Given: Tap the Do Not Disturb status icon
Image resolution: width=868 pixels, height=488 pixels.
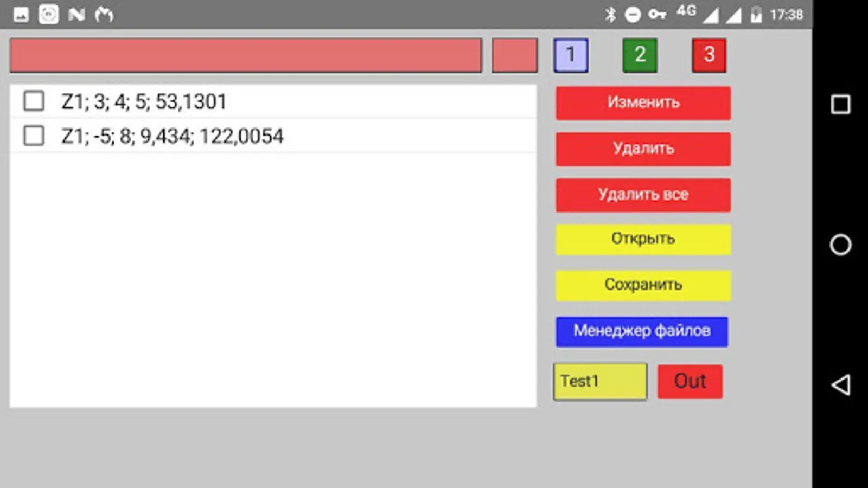Looking at the screenshot, I should click(x=634, y=15).
